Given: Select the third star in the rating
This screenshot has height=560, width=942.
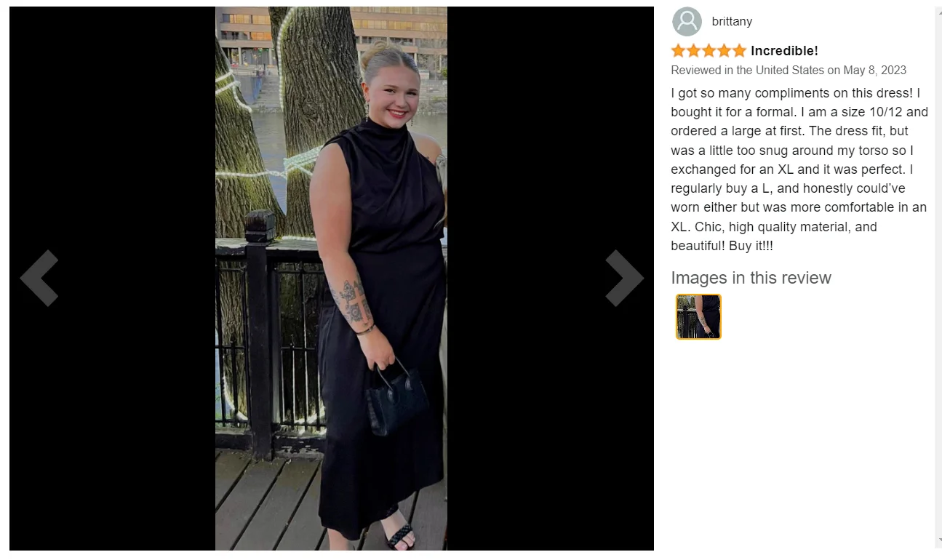Looking at the screenshot, I should (709, 51).
